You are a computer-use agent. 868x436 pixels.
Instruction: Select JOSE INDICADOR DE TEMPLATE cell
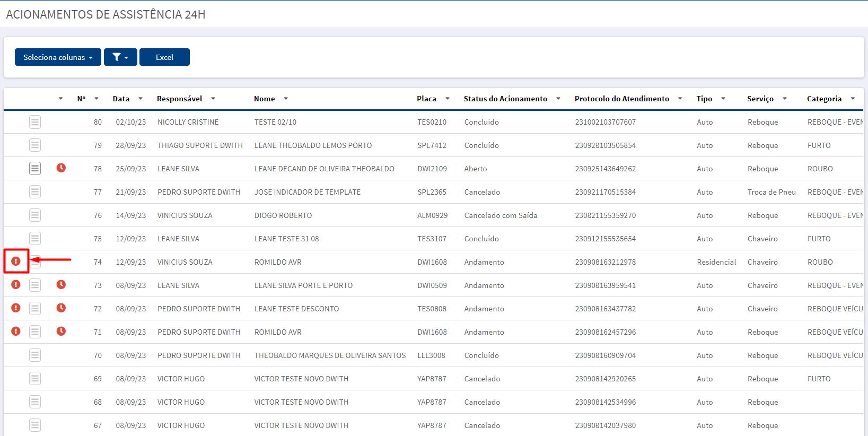tap(308, 192)
